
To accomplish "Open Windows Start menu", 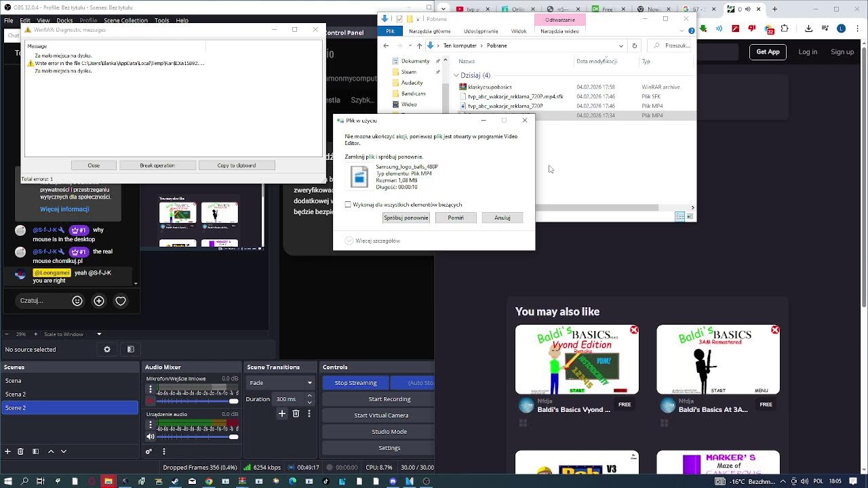I will (8, 481).
